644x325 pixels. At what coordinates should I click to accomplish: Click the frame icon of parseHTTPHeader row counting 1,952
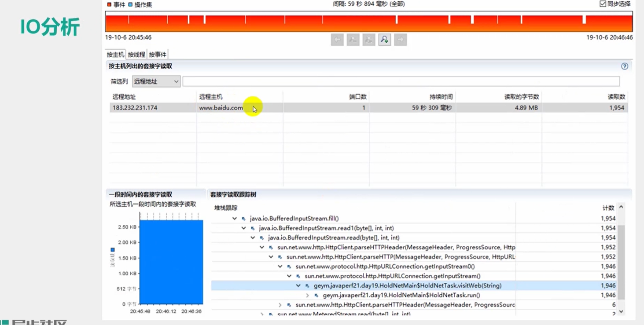point(271,248)
